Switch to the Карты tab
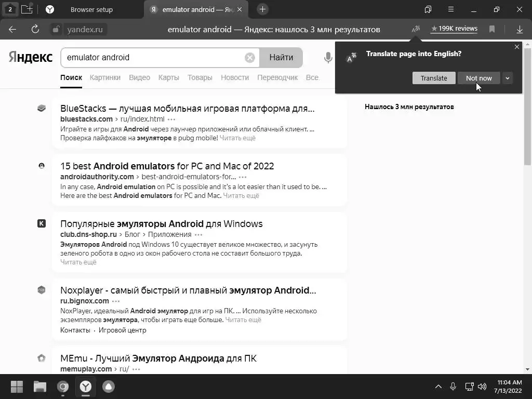532x399 pixels. (x=169, y=78)
